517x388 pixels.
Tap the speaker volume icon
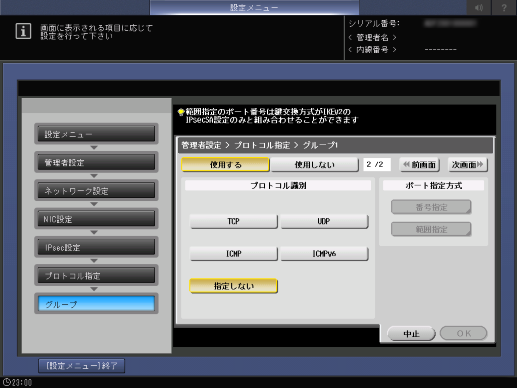click(479, 7)
